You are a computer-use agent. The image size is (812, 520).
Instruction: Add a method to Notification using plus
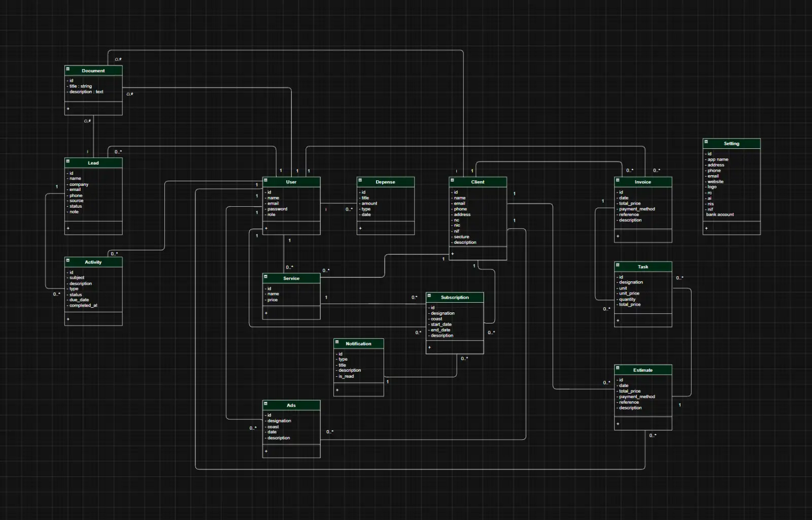[337, 390]
